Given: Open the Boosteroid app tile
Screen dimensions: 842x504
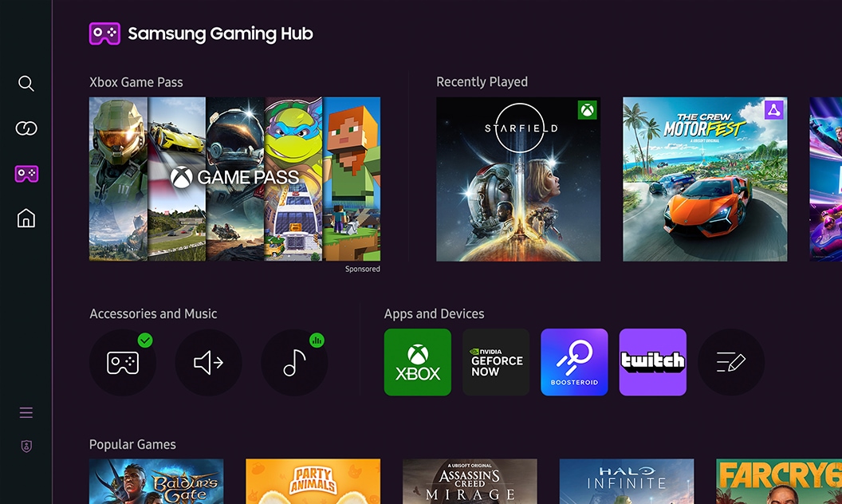Looking at the screenshot, I should click(574, 362).
